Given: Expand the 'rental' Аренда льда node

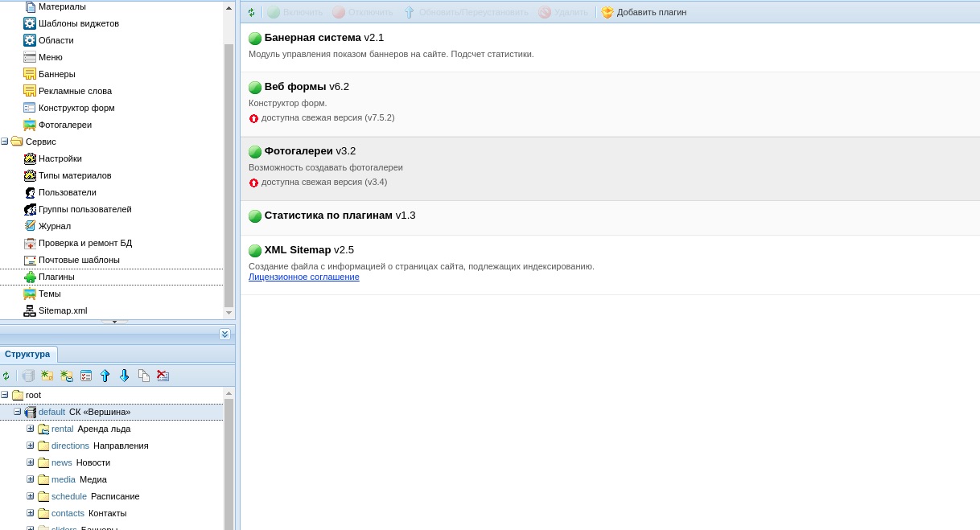Looking at the screenshot, I should pyautogui.click(x=31, y=429).
